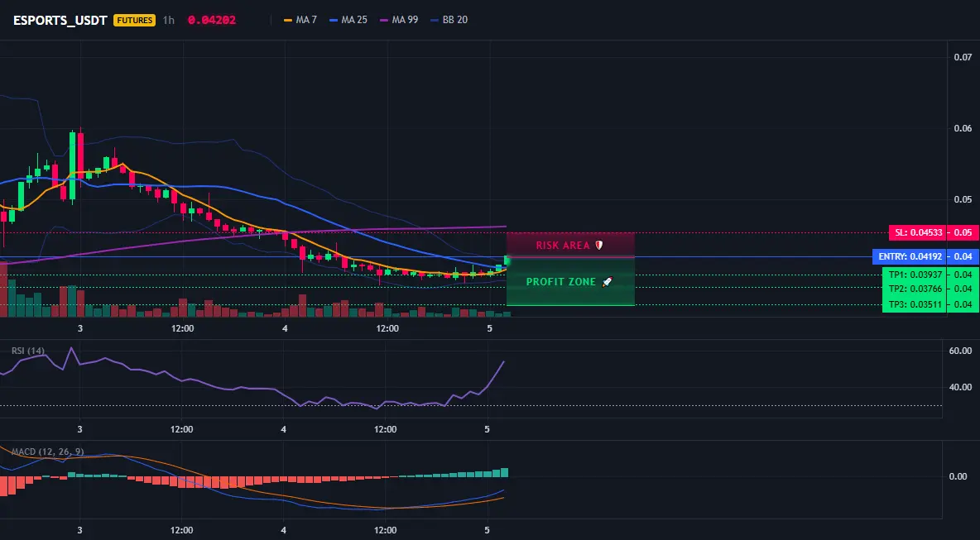
Task: Click the 0.07 price axis label
Action: pos(963,57)
